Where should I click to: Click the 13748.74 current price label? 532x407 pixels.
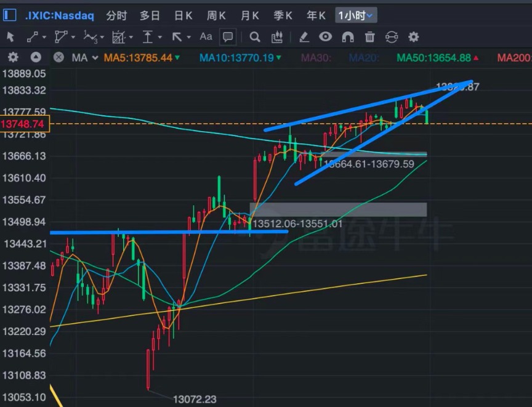tap(25, 124)
